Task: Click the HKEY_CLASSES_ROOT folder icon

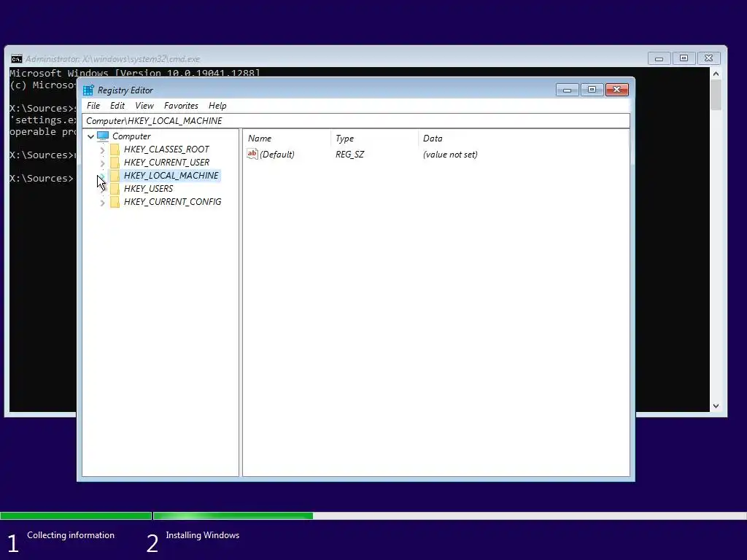Action: tap(115, 149)
